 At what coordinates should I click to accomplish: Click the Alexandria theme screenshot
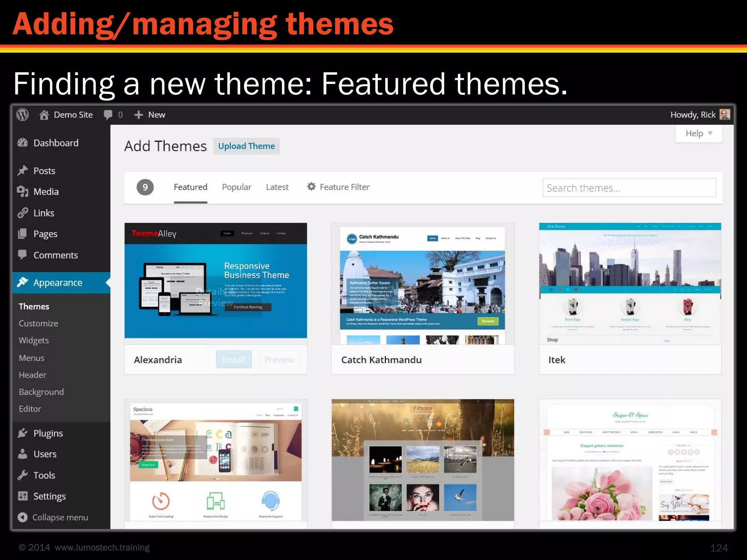216,283
